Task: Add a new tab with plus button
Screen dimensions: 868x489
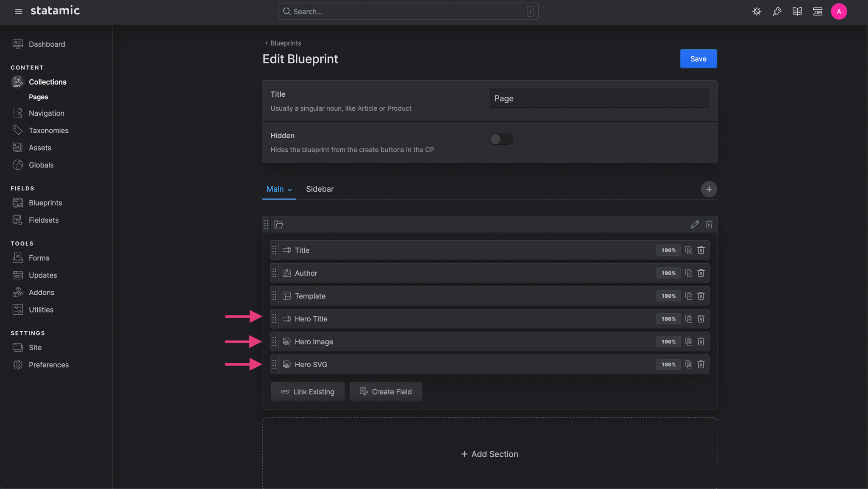Action: [x=709, y=189]
